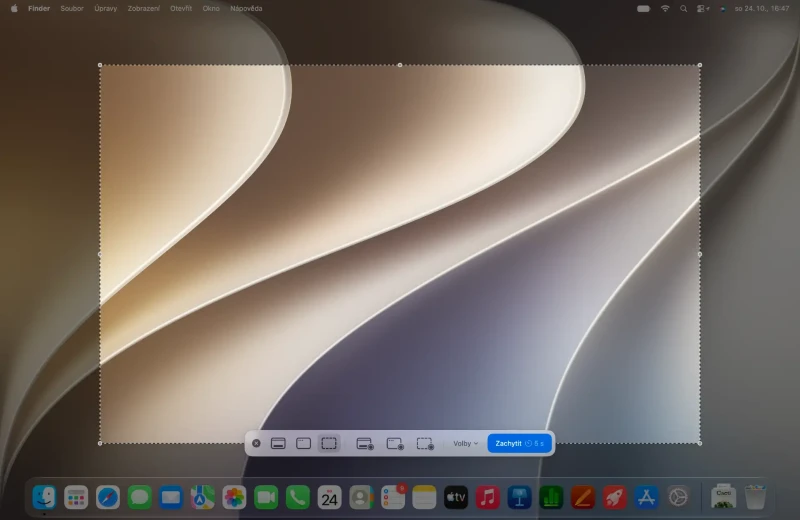Screen dimensions: 800x520
Task: Open Control Center from menu bar
Action: (703, 8)
